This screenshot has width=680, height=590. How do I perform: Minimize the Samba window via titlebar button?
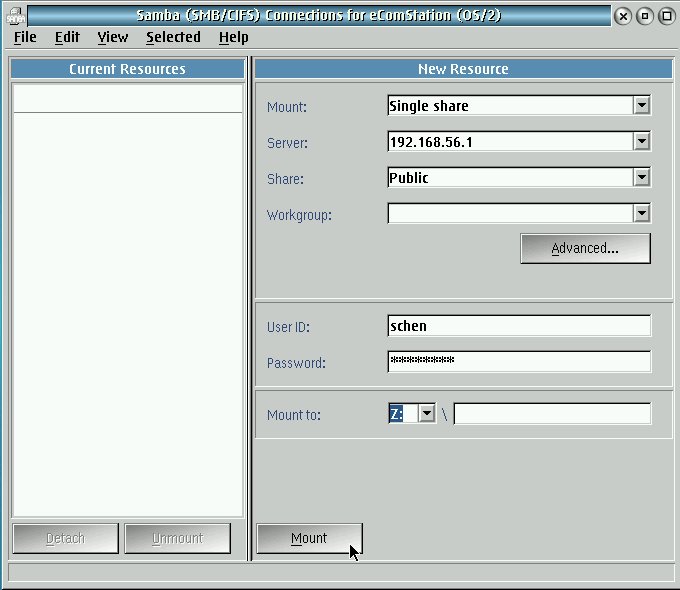[x=645, y=16]
